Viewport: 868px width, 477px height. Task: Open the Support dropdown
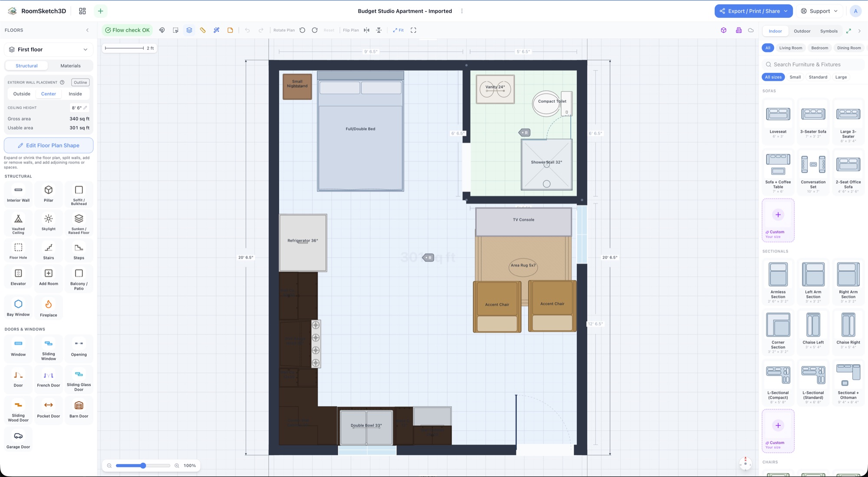[x=819, y=11]
